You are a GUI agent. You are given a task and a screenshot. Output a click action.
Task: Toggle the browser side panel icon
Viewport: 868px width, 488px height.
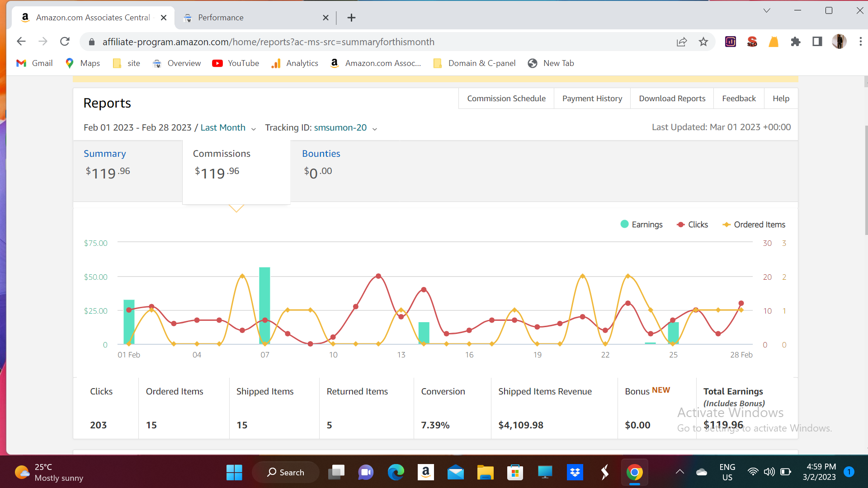[x=817, y=42]
